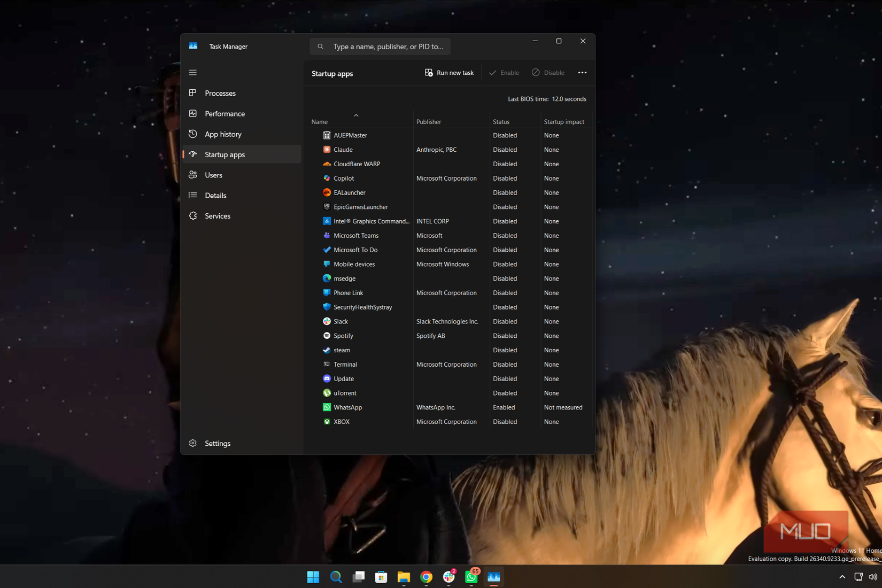Screen dimensions: 882x588
Task: Select the Spotify icon
Action: [327, 336]
